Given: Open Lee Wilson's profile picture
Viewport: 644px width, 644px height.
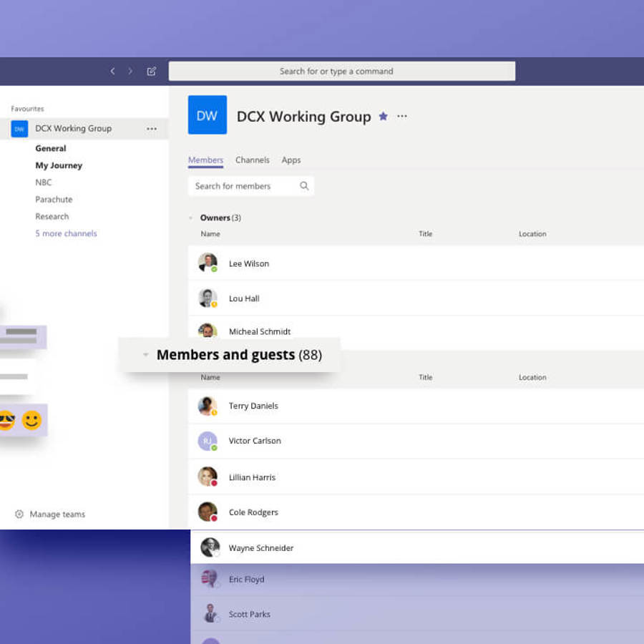Looking at the screenshot, I should tap(208, 263).
